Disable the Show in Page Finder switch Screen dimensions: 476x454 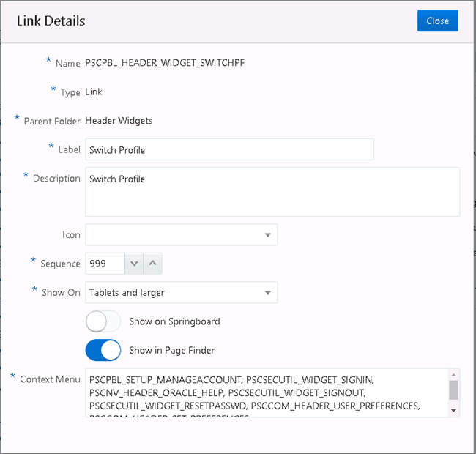coord(103,351)
